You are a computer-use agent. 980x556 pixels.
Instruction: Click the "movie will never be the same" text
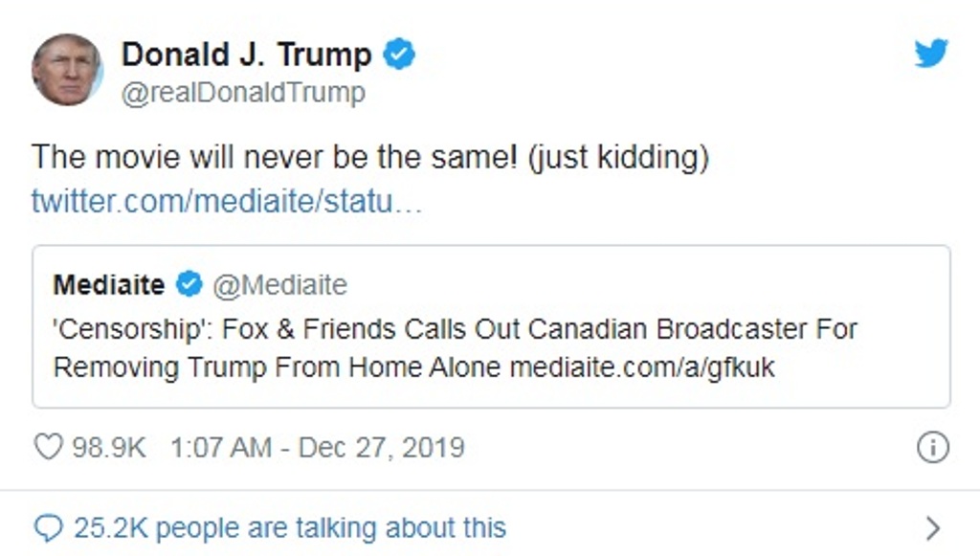click(x=369, y=157)
